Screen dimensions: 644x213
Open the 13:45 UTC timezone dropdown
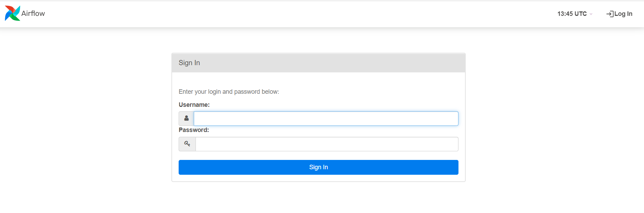pyautogui.click(x=575, y=14)
